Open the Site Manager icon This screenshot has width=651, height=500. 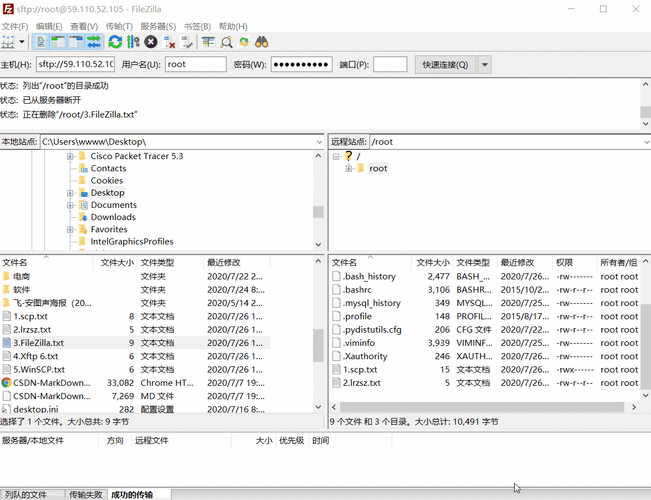pyautogui.click(x=8, y=42)
